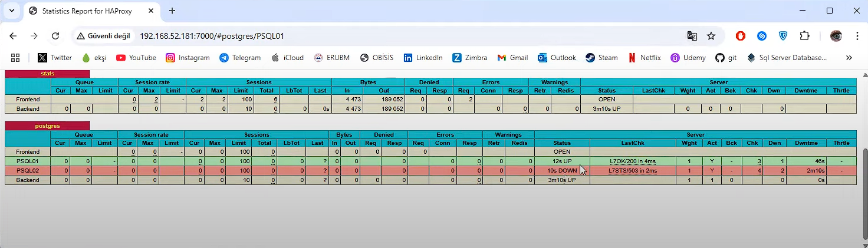Click the blue Shazam extension icon
The image size is (868, 248).
pyautogui.click(x=762, y=36)
